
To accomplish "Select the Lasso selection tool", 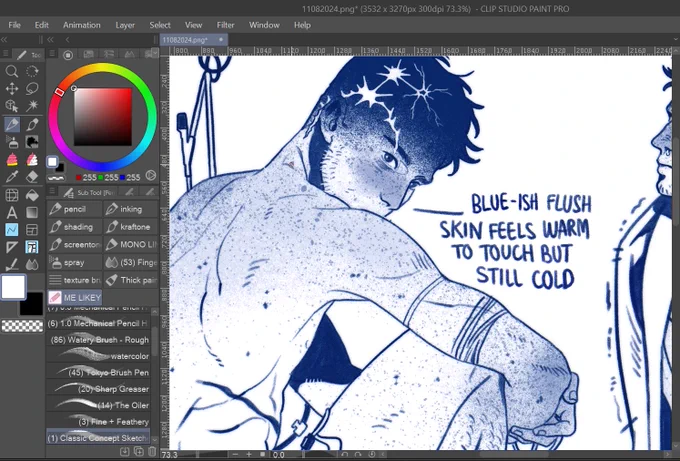I will click(x=32, y=88).
